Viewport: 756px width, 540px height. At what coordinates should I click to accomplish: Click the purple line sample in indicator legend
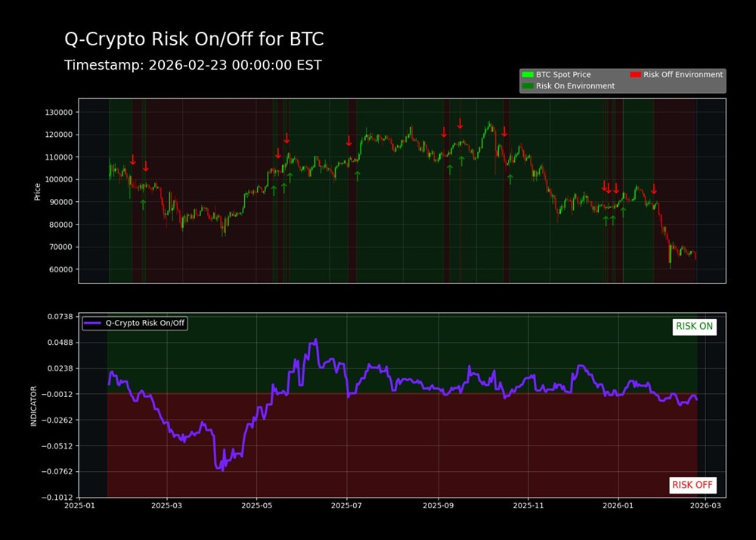click(x=92, y=323)
